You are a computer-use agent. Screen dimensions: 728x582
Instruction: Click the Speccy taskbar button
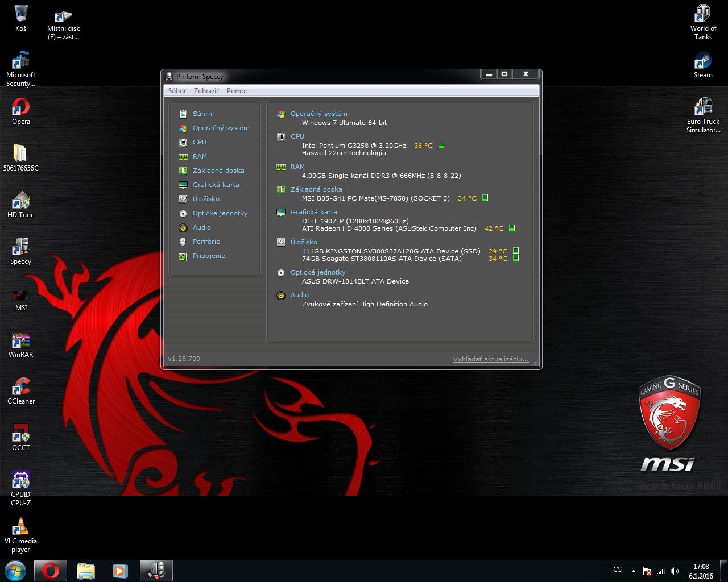(x=156, y=571)
